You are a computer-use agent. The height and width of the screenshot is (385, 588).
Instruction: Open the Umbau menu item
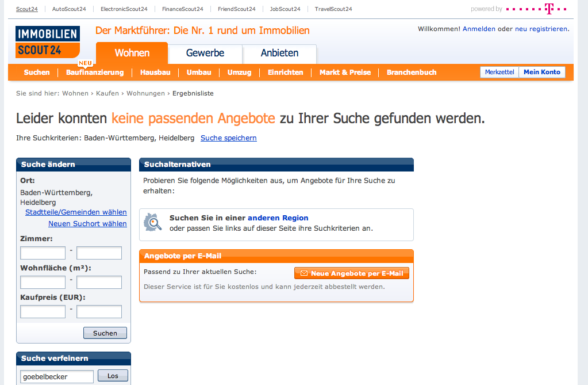pos(199,73)
